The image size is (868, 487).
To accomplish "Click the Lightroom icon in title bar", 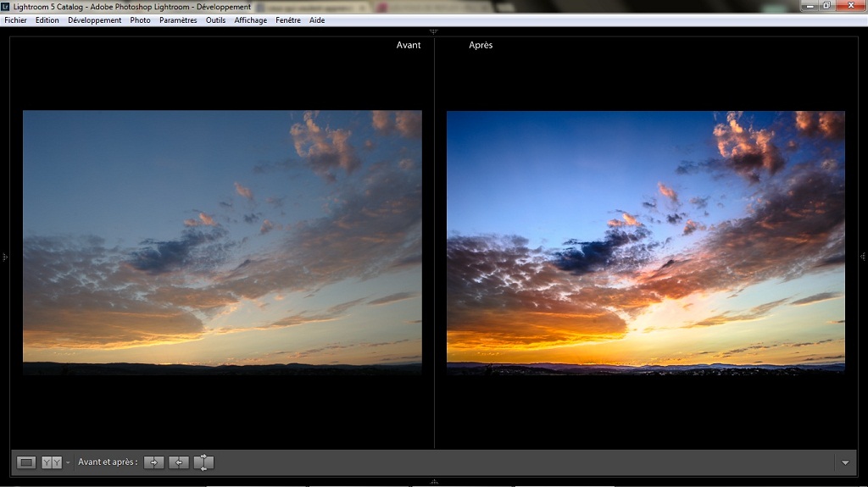I will (7, 7).
